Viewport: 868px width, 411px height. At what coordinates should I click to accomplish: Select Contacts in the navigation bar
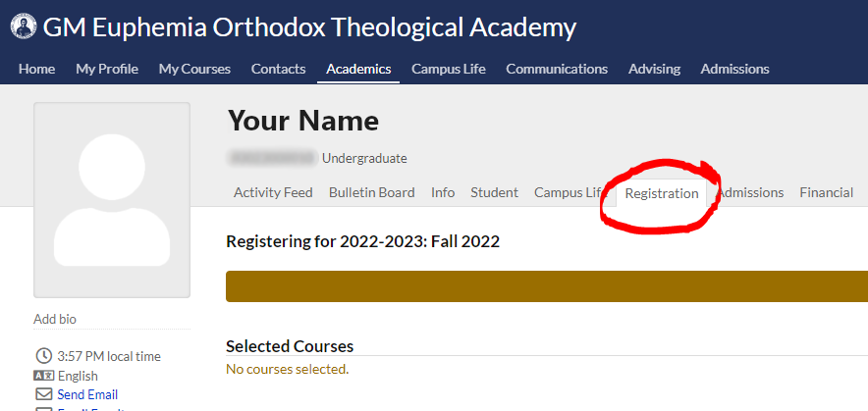(x=279, y=69)
